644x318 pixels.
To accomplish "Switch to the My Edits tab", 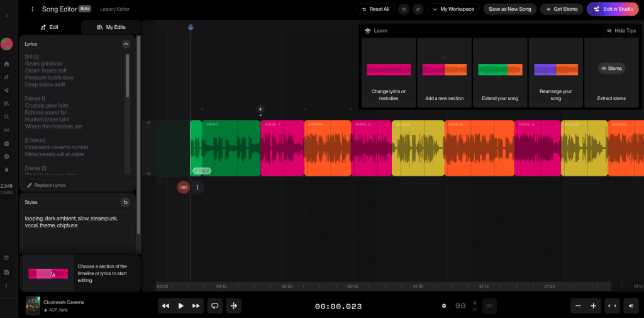I will pyautogui.click(x=109, y=27).
